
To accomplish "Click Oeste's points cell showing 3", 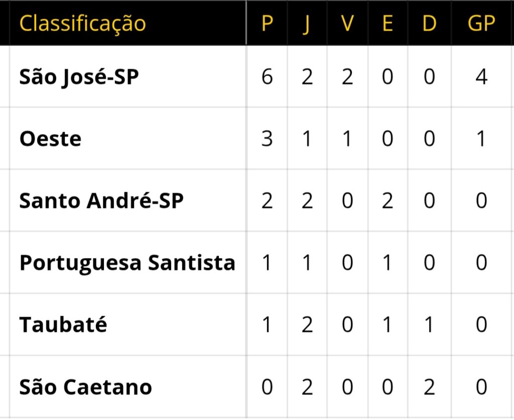I will pyautogui.click(x=267, y=138).
